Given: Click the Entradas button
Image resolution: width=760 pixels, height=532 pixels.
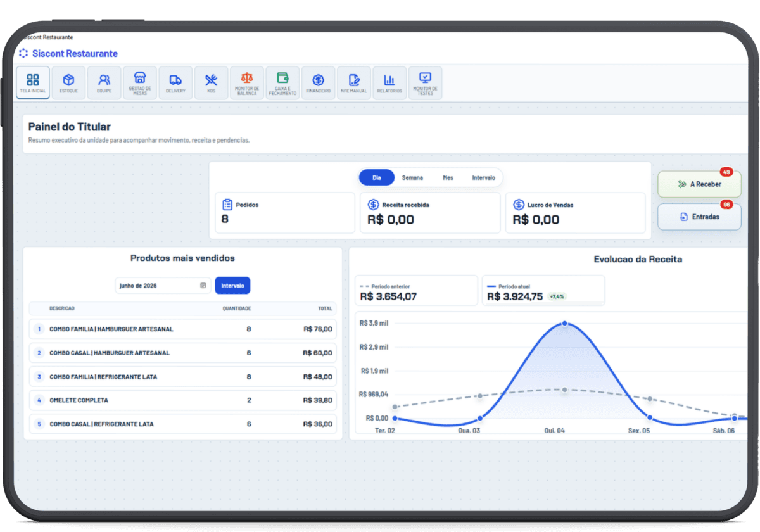Looking at the screenshot, I should coord(699,217).
